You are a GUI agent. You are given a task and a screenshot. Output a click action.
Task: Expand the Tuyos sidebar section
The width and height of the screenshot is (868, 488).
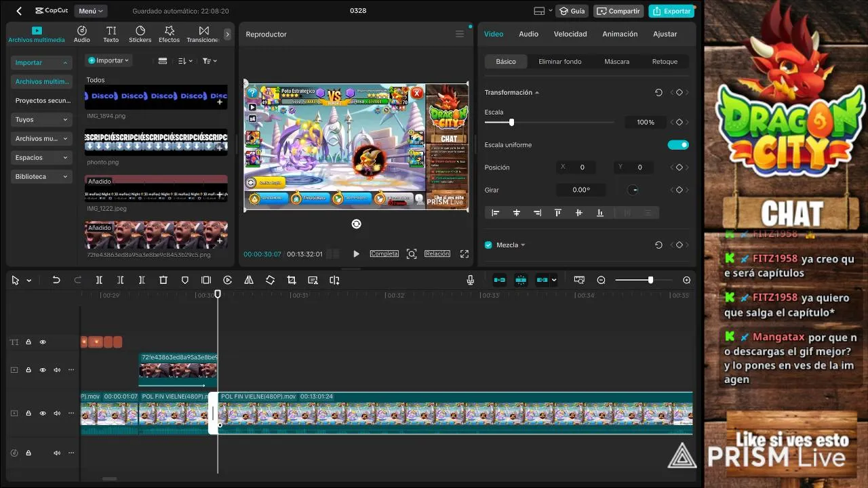point(41,119)
